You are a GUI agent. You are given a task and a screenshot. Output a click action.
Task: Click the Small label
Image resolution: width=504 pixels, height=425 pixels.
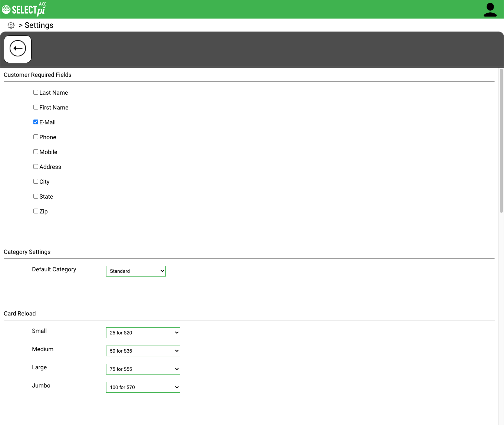tap(39, 331)
